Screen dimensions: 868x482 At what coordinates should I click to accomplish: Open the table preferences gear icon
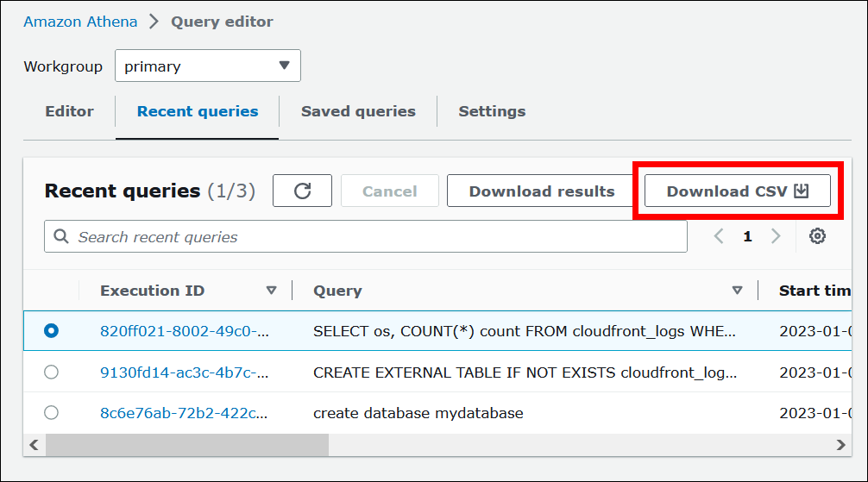(x=817, y=236)
